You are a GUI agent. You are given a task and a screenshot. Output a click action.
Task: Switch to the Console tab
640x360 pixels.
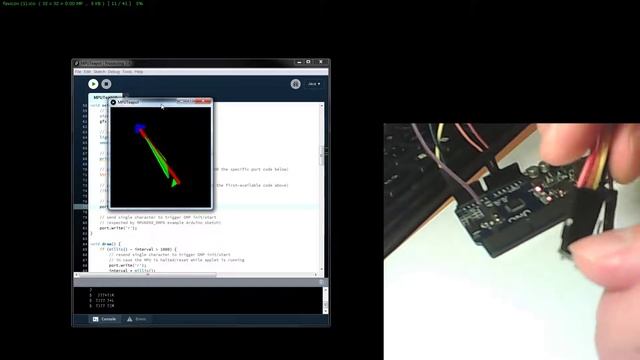[104, 319]
